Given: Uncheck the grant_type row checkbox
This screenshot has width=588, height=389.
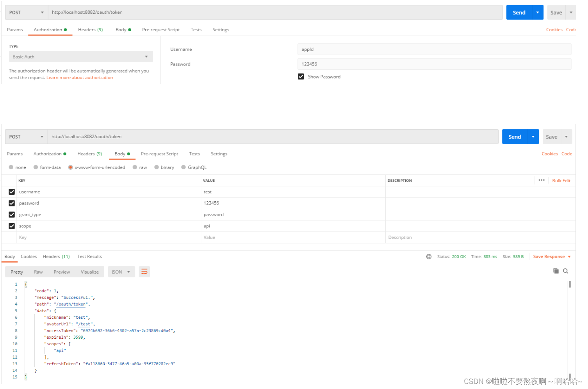Looking at the screenshot, I should click(x=12, y=215).
